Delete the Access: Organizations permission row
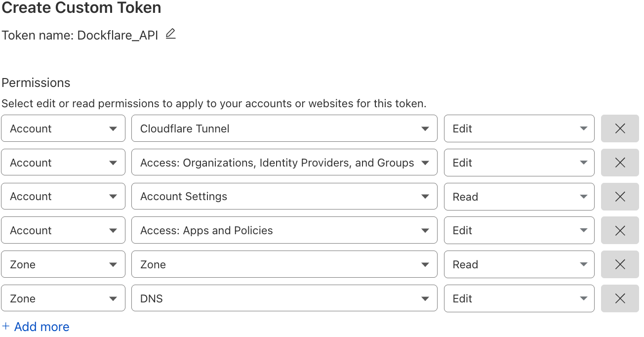 pos(620,163)
